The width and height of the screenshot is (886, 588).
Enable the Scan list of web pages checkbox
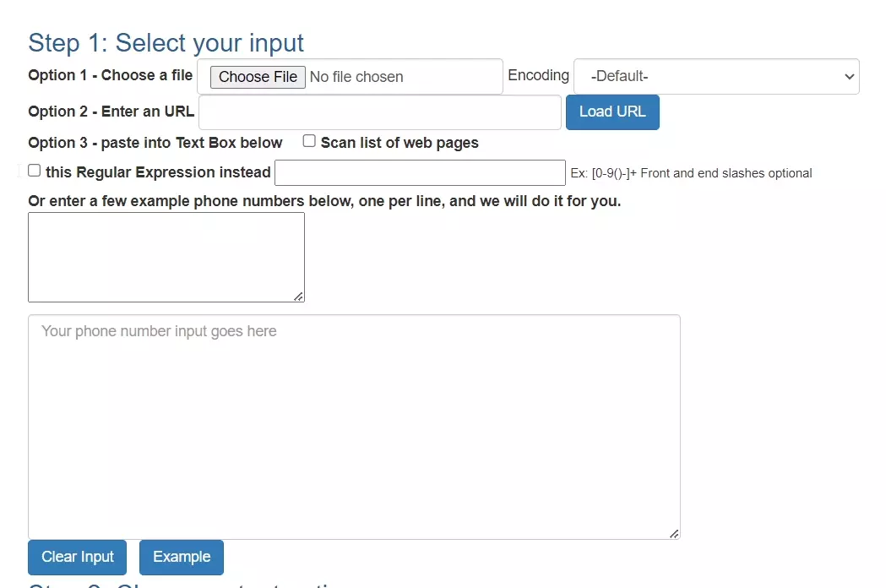(309, 140)
